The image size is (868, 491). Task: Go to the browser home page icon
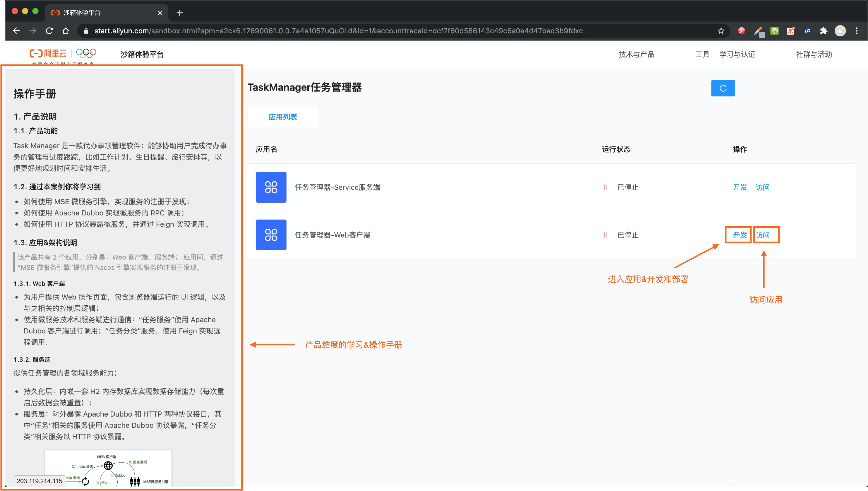66,31
